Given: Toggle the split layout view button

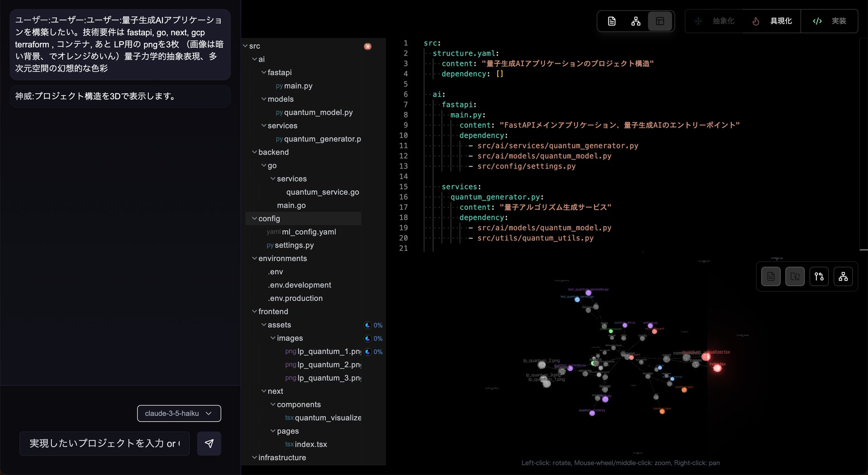Looking at the screenshot, I should click(x=660, y=21).
